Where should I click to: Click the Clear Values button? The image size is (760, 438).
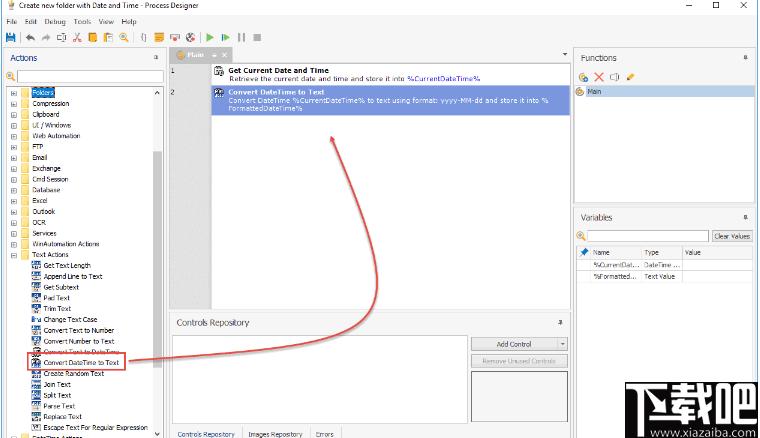tap(732, 236)
